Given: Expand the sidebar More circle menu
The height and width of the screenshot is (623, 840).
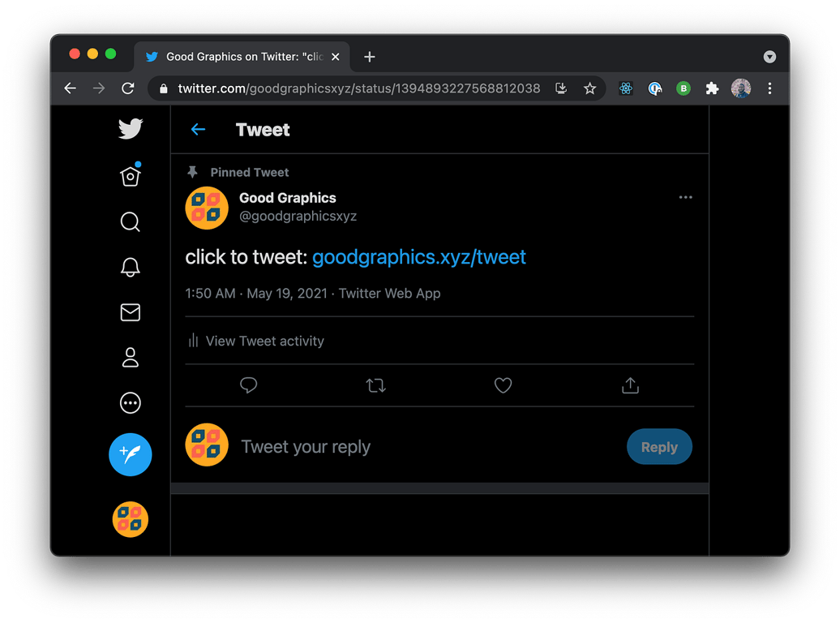Looking at the screenshot, I should 131,403.
